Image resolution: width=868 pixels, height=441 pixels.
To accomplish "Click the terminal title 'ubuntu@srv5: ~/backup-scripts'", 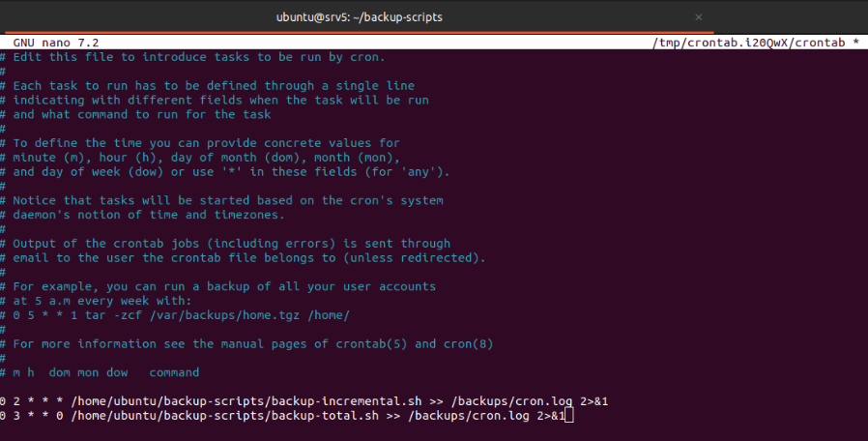I will click(360, 17).
